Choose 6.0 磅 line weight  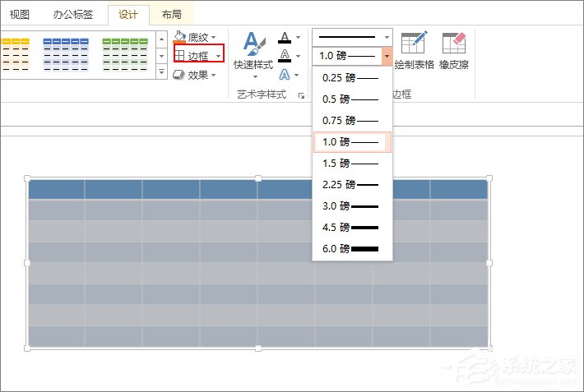(x=352, y=249)
